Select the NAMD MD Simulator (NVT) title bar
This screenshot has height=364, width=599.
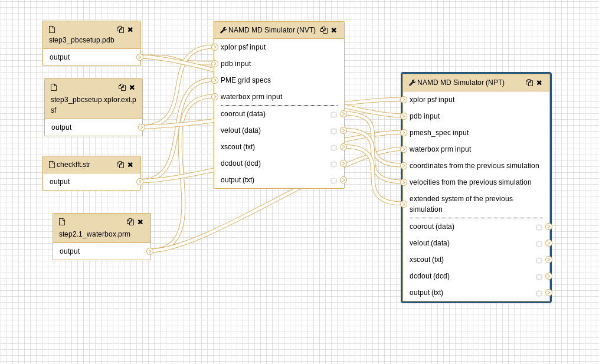tap(279, 30)
